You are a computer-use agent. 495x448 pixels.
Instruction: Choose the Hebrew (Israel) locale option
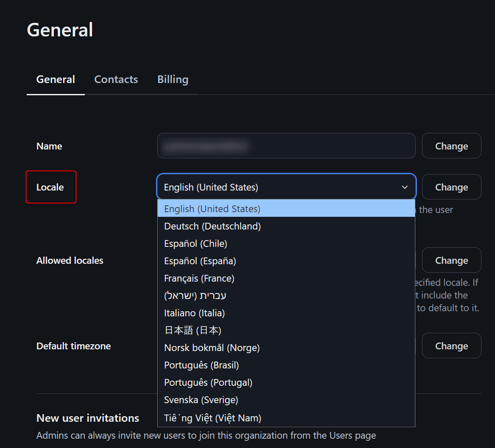click(195, 296)
